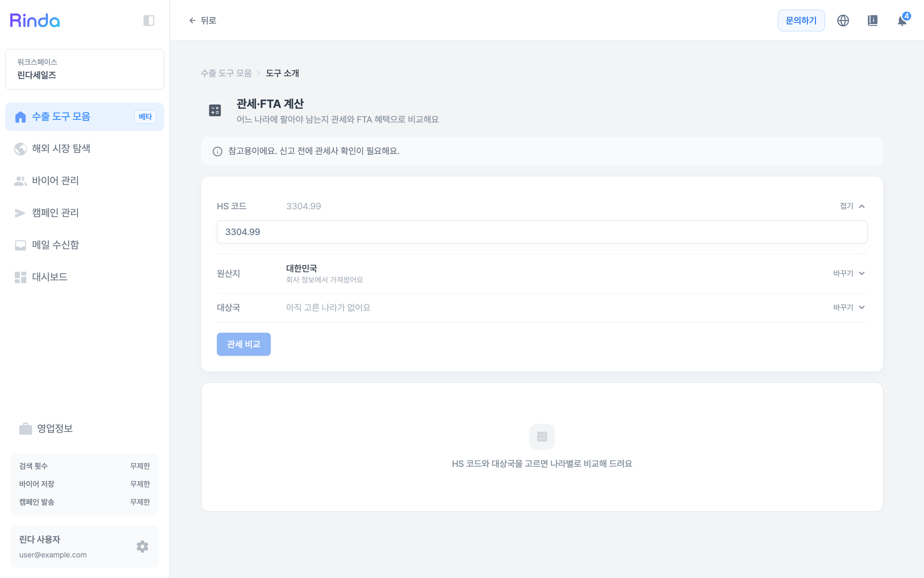Open the guide book icon

coord(872,20)
